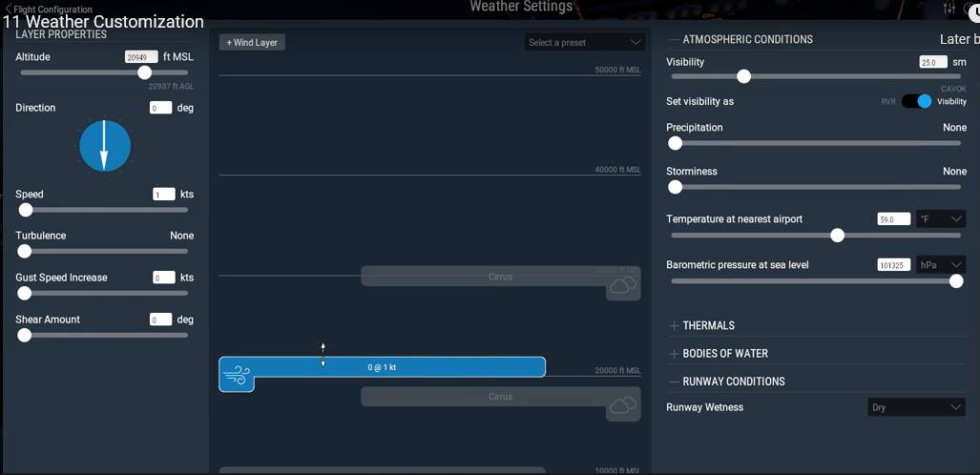This screenshot has width=980, height=475.
Task: Click the Gust Speed Increase kts field
Action: coord(164,278)
